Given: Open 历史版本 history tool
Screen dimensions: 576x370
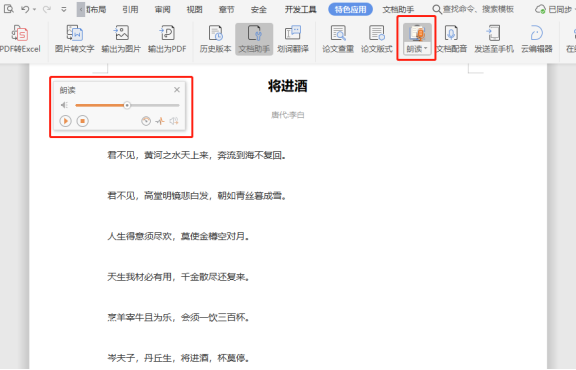Looking at the screenshot, I should tap(216, 39).
